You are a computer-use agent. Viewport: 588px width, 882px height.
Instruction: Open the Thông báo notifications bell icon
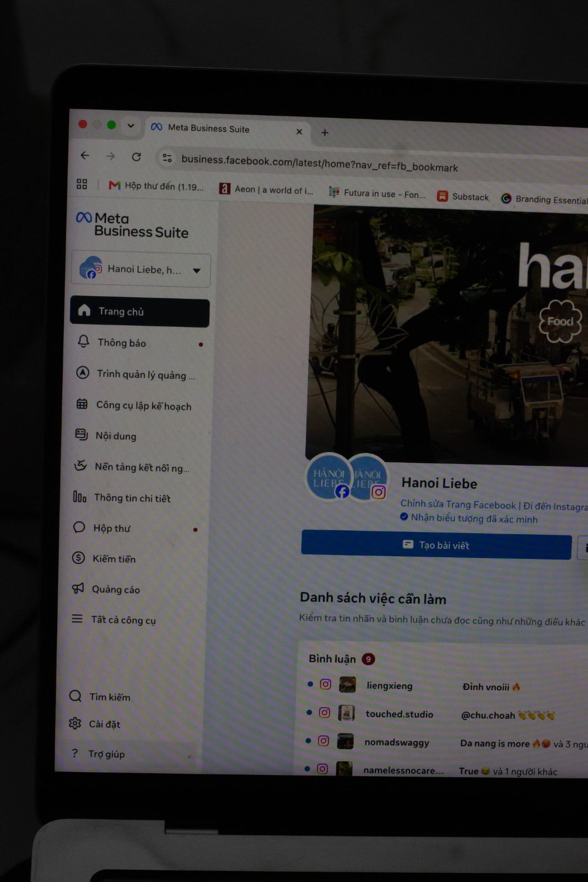83,342
